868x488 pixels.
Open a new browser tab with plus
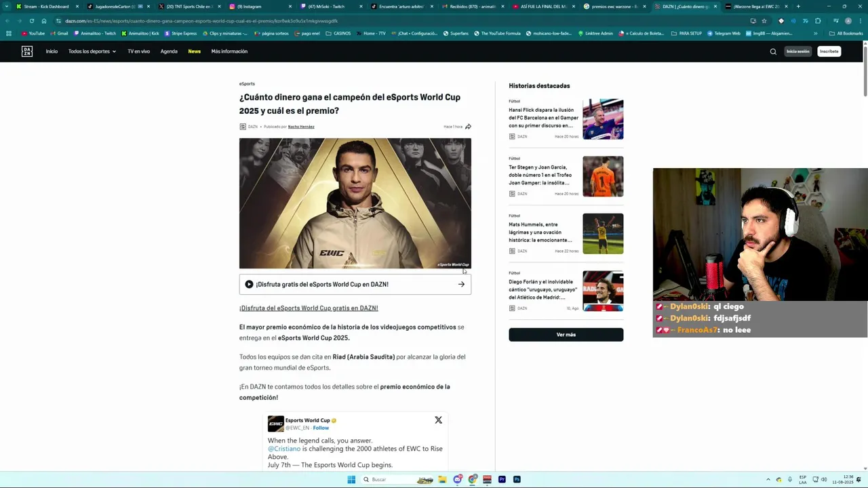(797, 7)
